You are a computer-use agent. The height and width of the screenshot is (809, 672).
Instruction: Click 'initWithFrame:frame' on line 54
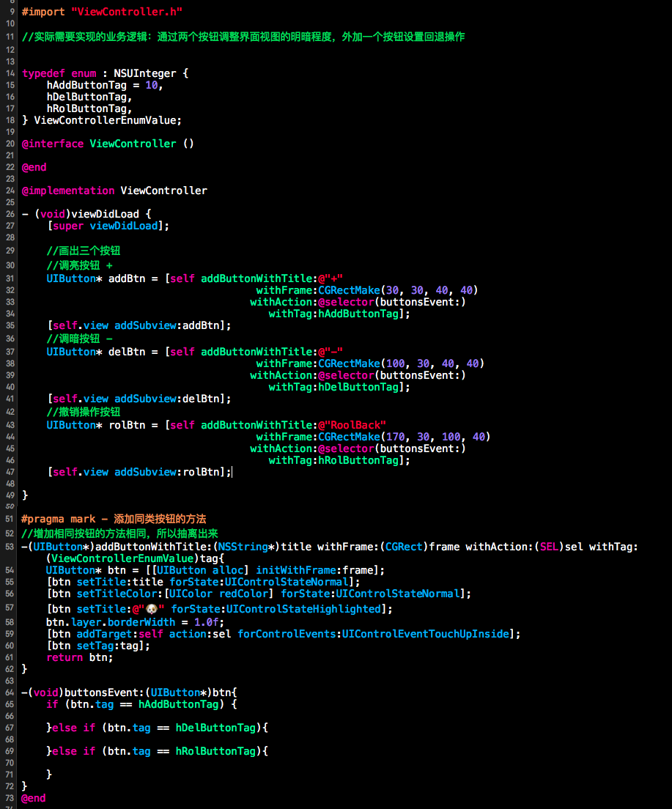click(x=314, y=570)
